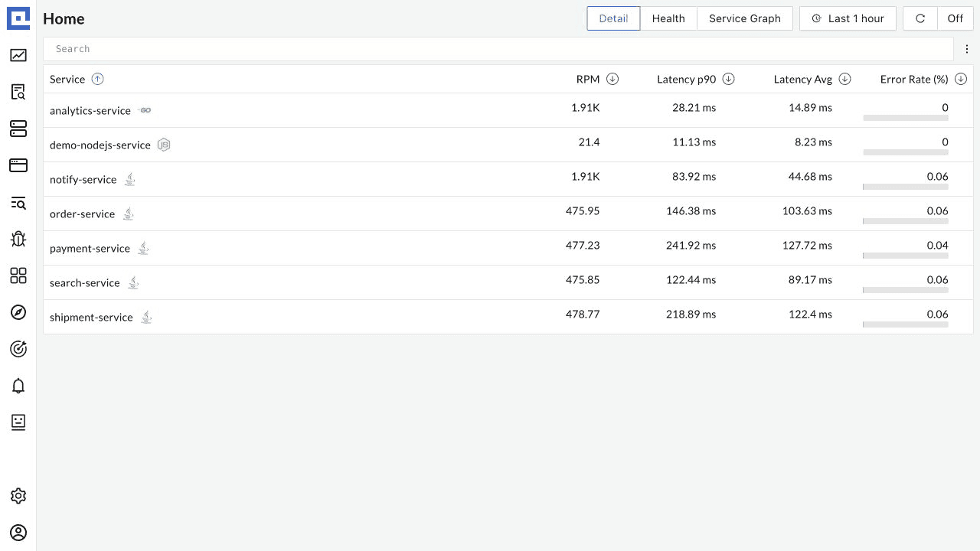Open demo-nodejs-service details
Viewport: 980px width, 551px height.
100,145
